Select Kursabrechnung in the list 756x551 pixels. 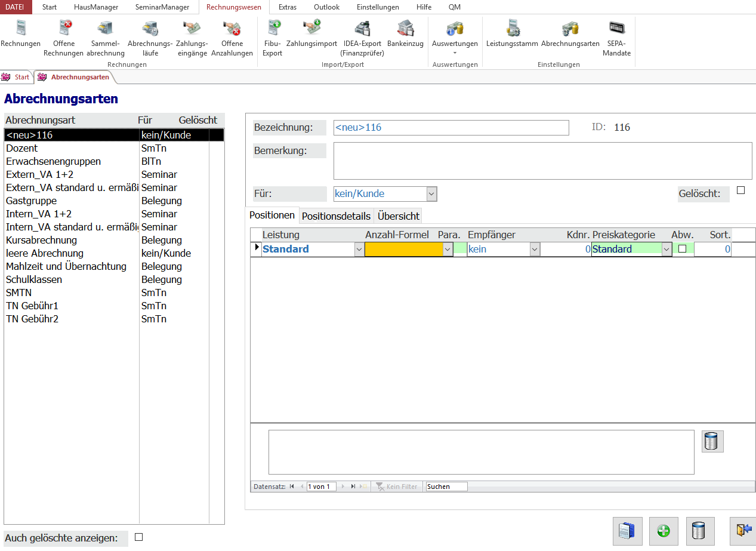(x=42, y=240)
